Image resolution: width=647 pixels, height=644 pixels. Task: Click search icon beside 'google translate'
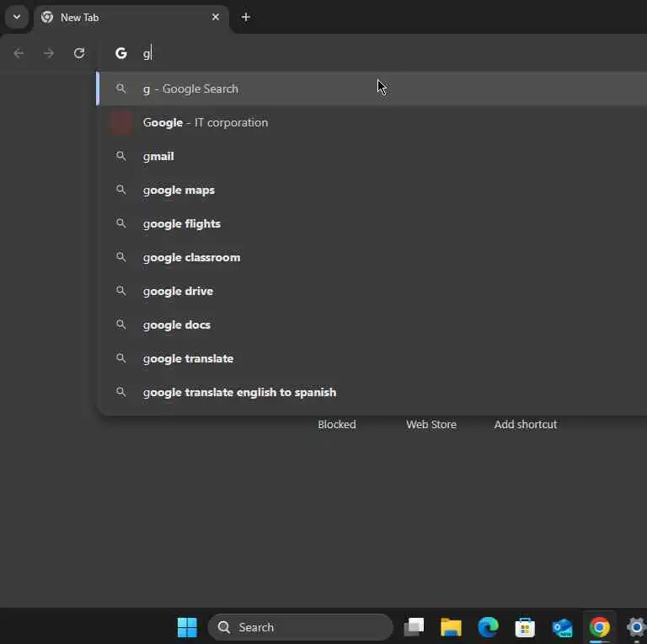(121, 358)
